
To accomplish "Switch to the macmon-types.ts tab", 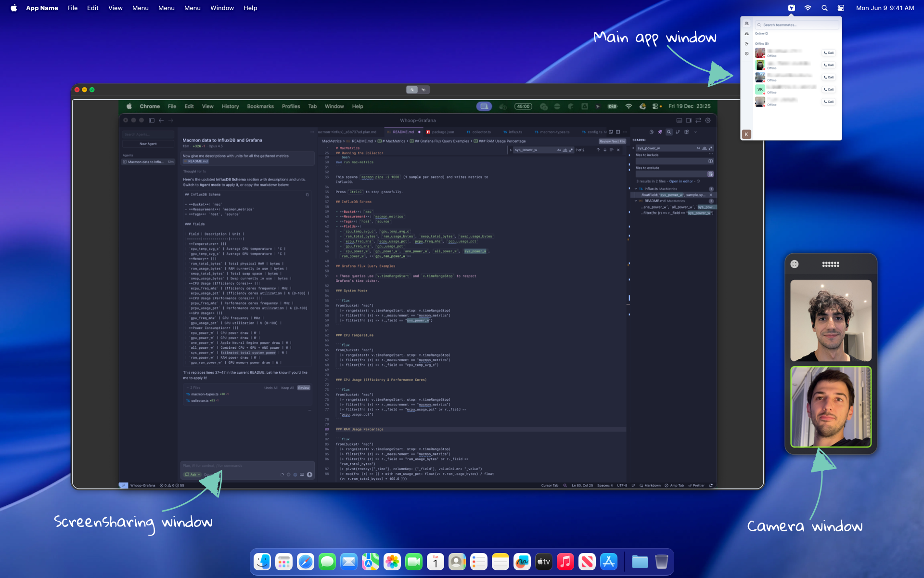I will point(553,131).
